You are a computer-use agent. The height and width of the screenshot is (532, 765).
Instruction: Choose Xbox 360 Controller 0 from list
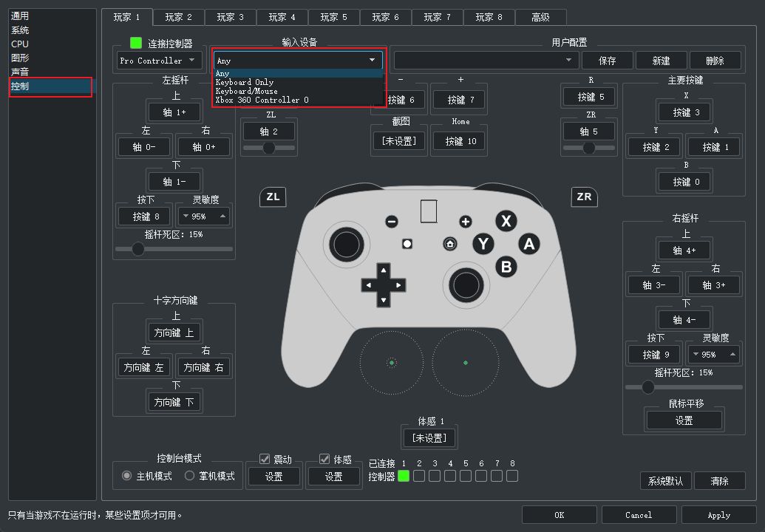pyautogui.click(x=262, y=100)
